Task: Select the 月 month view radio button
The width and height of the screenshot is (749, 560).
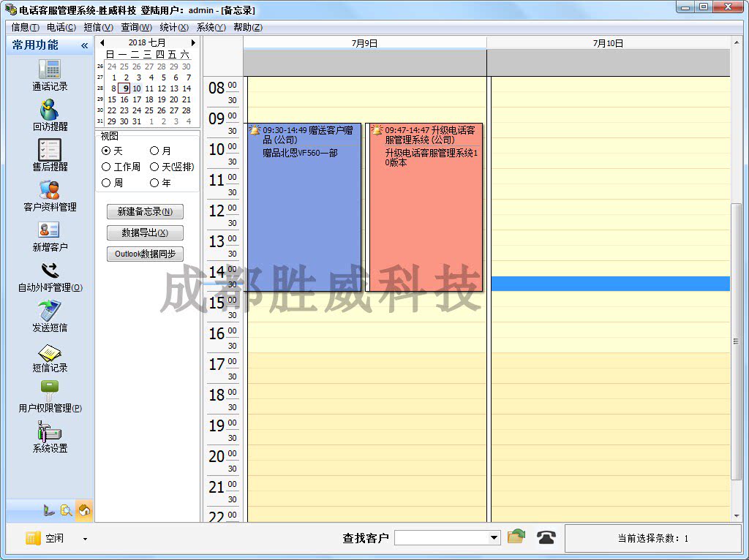Action: point(154,151)
